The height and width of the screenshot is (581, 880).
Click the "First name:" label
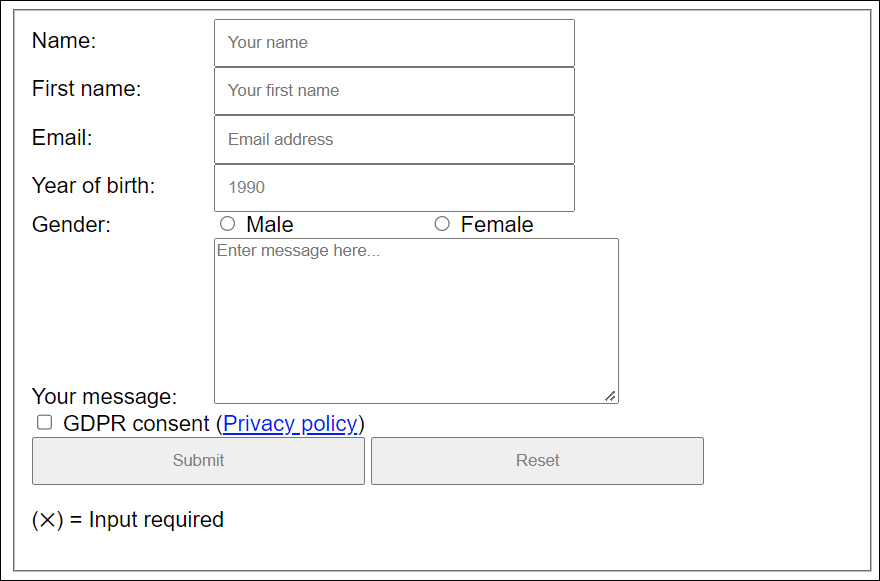tap(87, 89)
